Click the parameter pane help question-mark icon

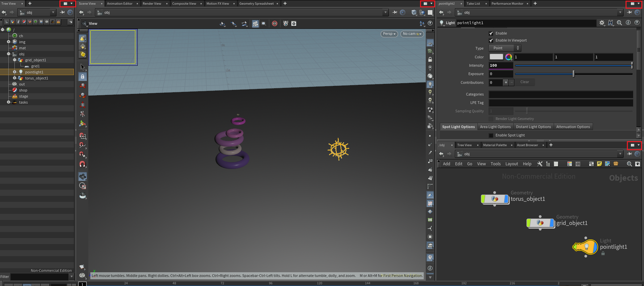637,23
